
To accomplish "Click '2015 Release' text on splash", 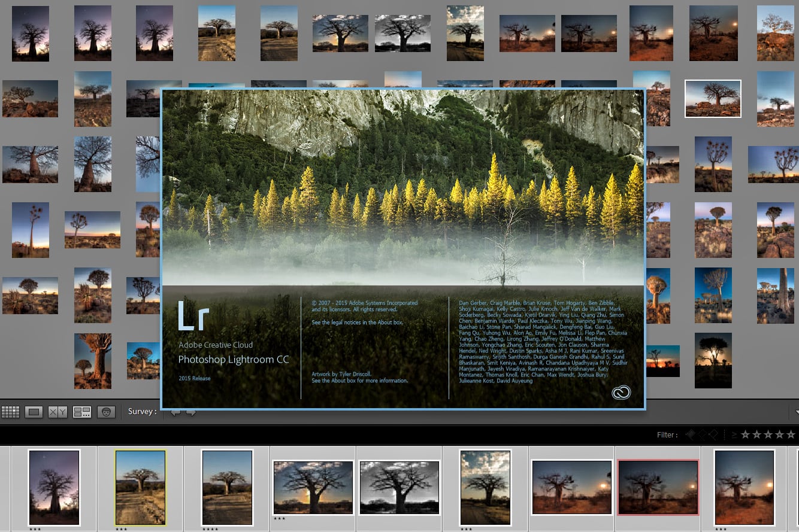I will pyautogui.click(x=195, y=378).
